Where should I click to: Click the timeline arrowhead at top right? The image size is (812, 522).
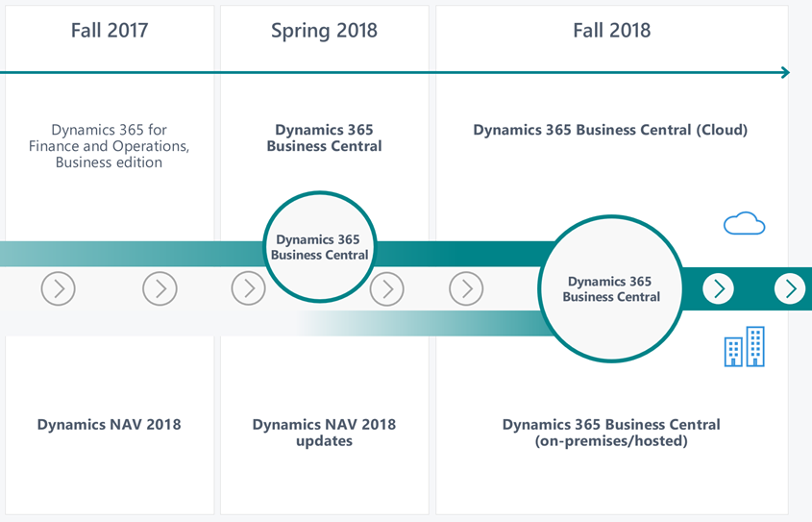[x=786, y=72]
